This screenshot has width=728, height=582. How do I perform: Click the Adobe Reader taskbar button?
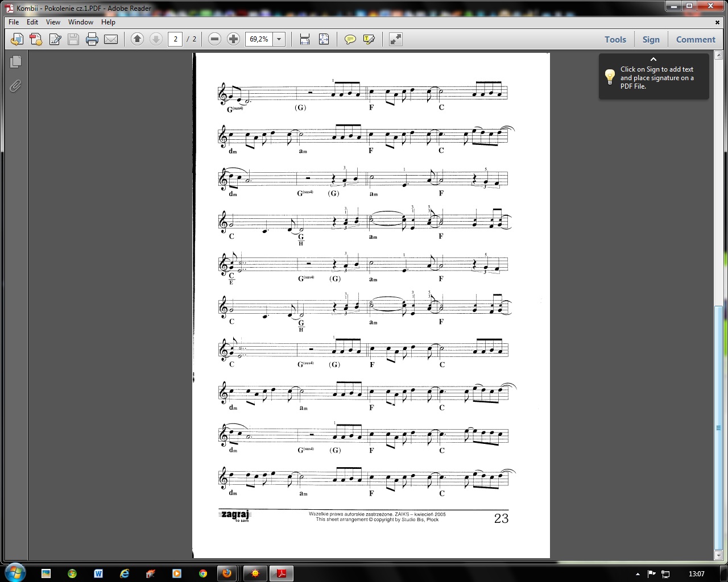pos(280,573)
